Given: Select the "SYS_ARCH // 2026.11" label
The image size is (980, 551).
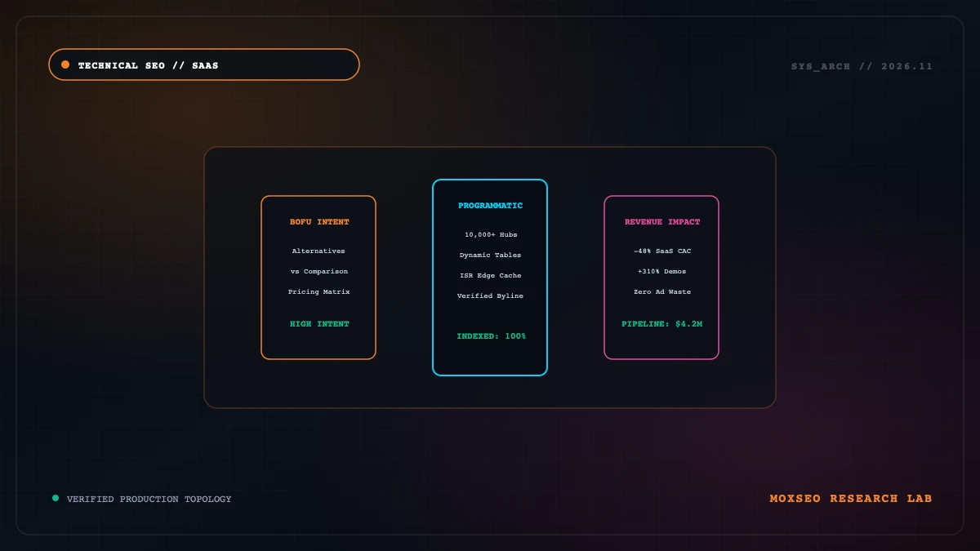Looking at the screenshot, I should click(862, 66).
